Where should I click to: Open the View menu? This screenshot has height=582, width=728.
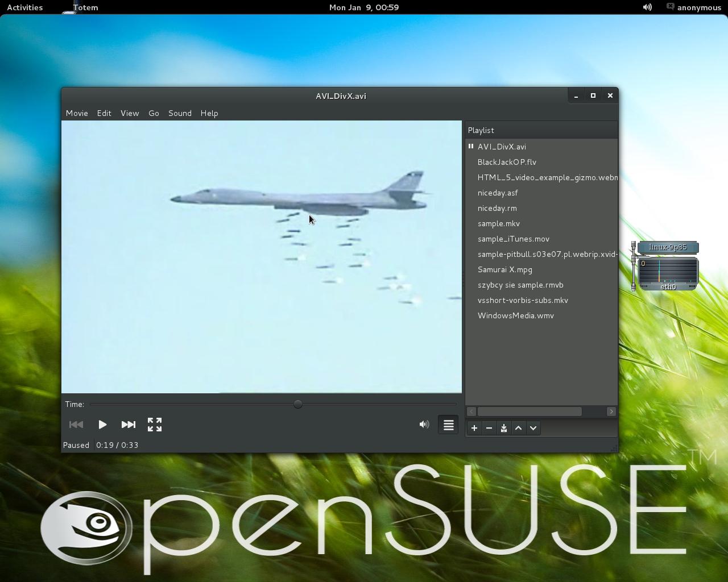coord(130,113)
